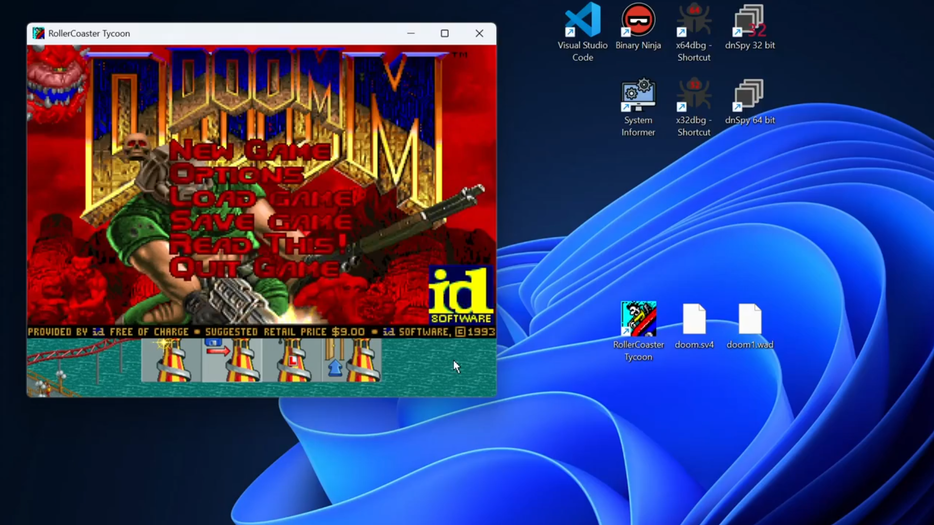This screenshot has width=934, height=525.
Task: Launch the x32dbg shortcut on desktop
Action: (693, 108)
